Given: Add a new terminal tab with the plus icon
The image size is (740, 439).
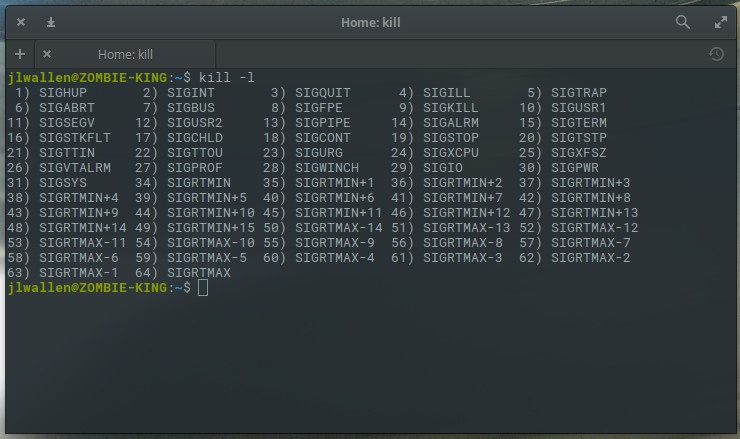Looking at the screenshot, I should [x=20, y=54].
